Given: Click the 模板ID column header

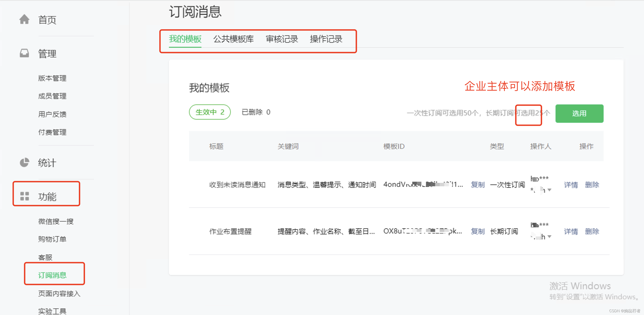Looking at the screenshot, I should (394, 146).
